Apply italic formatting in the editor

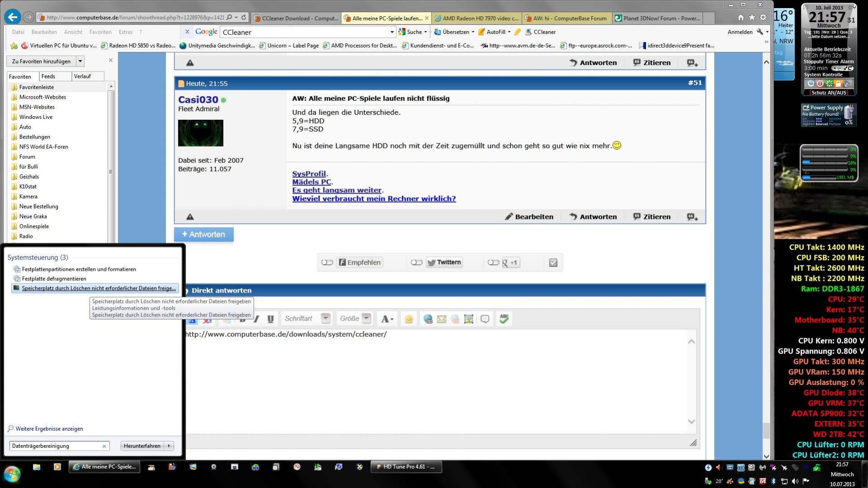tap(256, 319)
